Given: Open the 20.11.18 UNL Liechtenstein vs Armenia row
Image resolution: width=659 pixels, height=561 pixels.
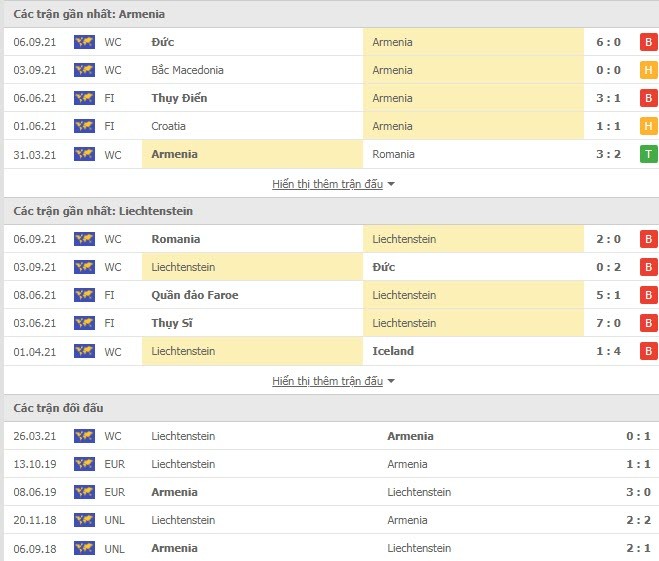Looking at the screenshot, I should tap(331, 520).
